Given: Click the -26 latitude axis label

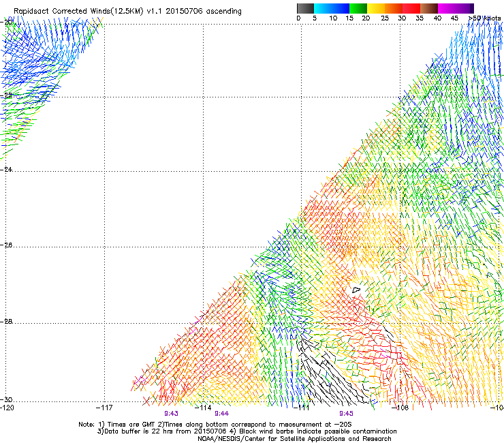Looking at the screenshot, I should click(x=6, y=245).
